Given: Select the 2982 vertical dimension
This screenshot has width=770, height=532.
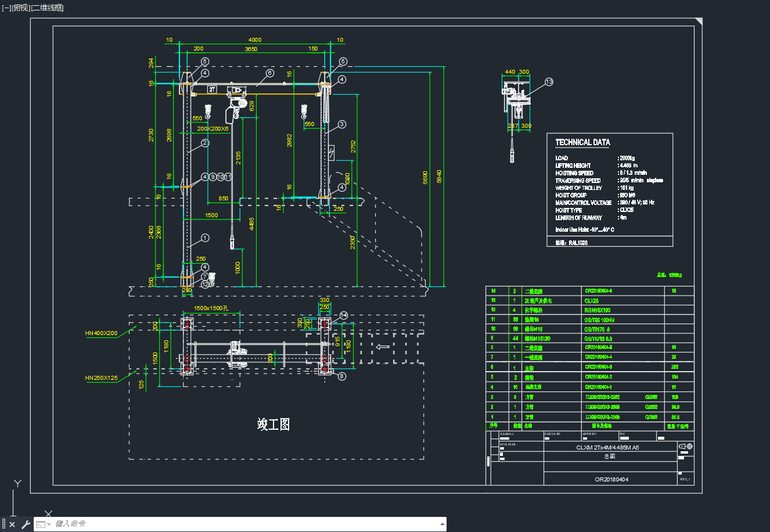Looking at the screenshot, I should [289, 140].
